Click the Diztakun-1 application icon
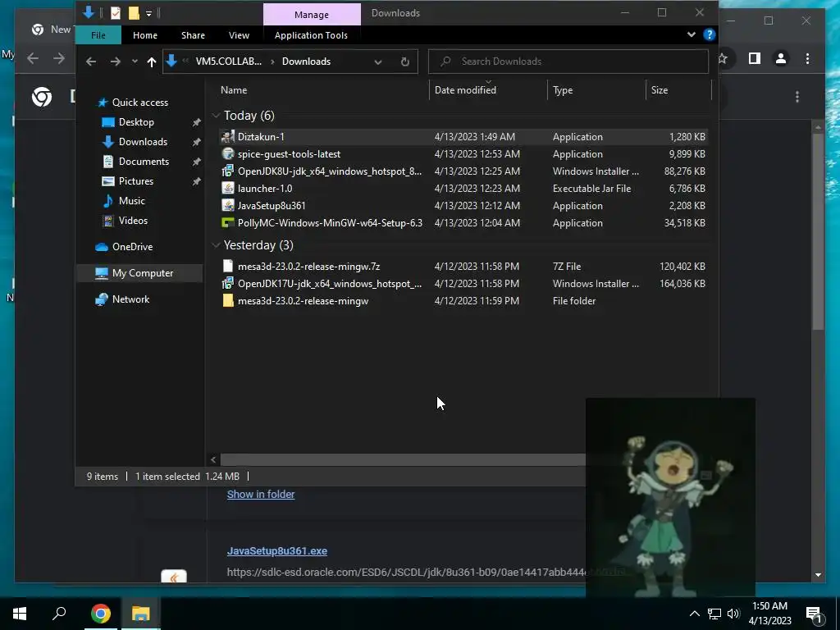The width and height of the screenshot is (840, 630). tap(228, 137)
